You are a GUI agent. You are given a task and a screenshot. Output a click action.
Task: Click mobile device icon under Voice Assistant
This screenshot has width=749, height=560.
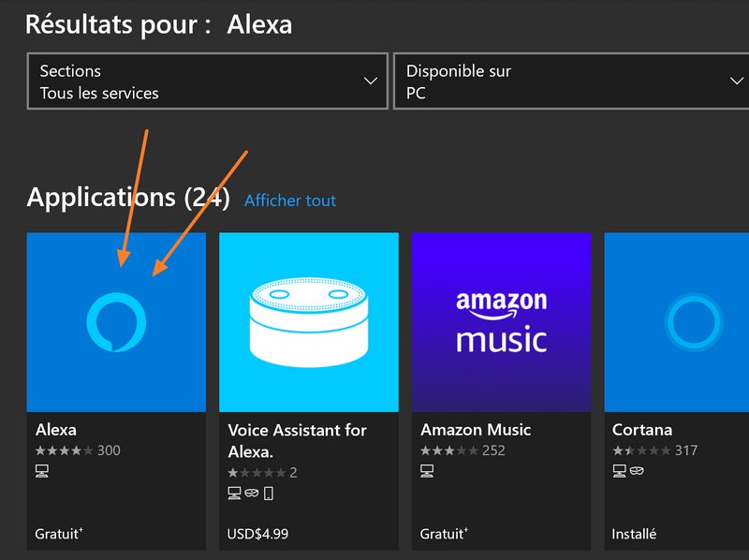[269, 494]
